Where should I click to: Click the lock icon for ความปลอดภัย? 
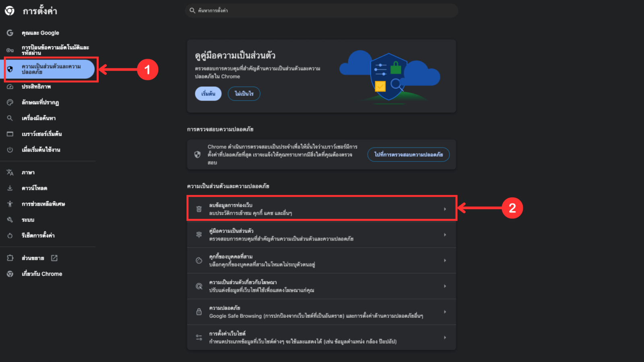point(199,312)
